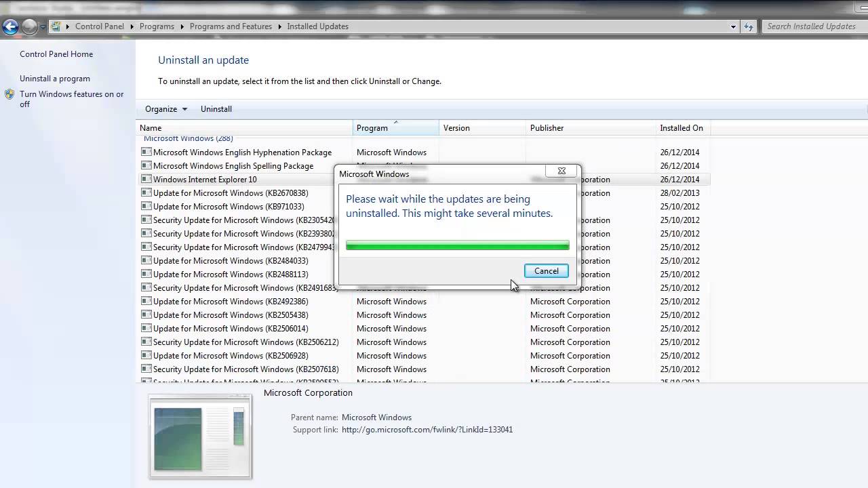The height and width of the screenshot is (488, 868).
Task: Open the recent pages dropdown arrow
Action: click(43, 27)
